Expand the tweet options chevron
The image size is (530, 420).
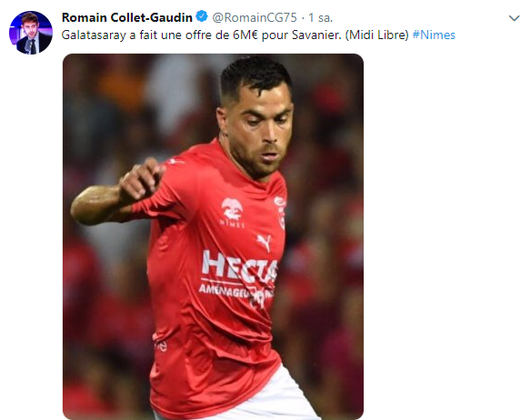coord(515,18)
